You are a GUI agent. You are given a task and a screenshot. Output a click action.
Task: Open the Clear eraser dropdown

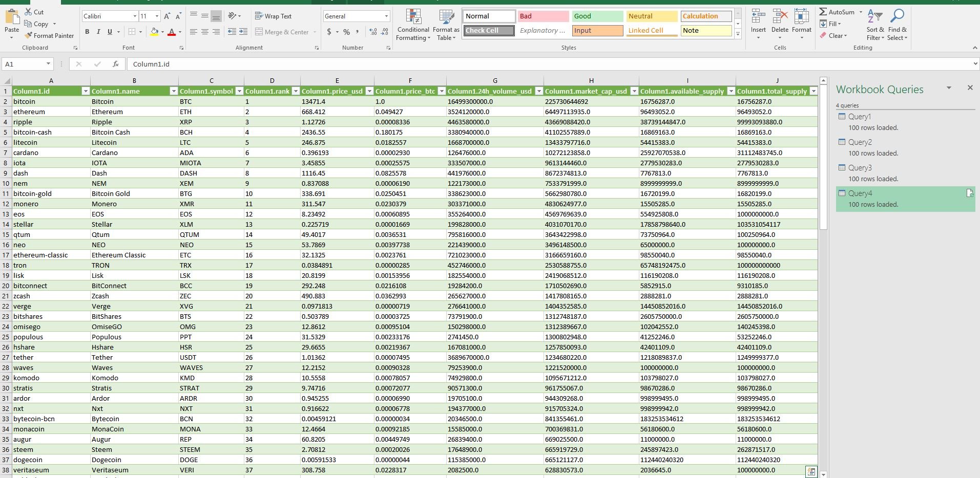(833, 35)
